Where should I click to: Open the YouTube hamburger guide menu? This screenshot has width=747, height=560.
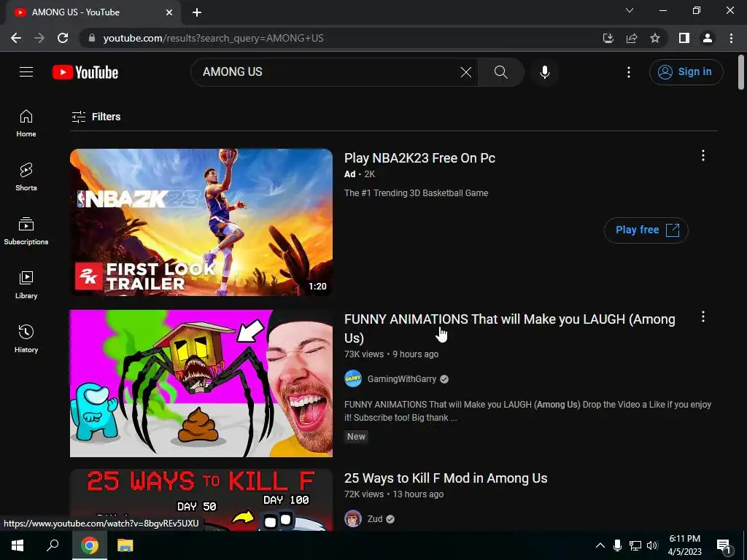pyautogui.click(x=26, y=72)
